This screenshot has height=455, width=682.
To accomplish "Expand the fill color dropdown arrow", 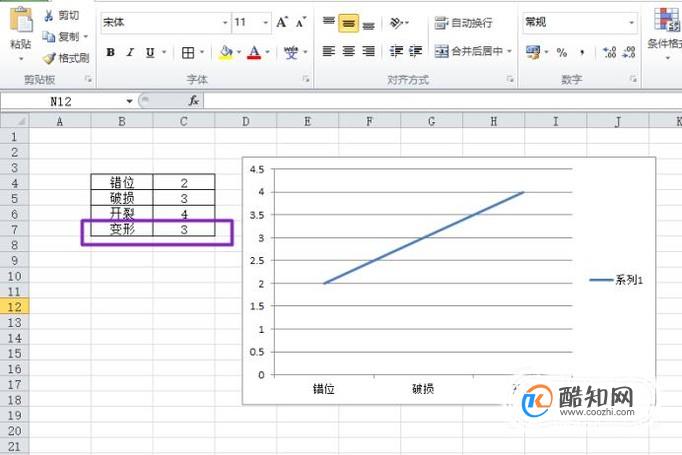I will tap(239, 53).
